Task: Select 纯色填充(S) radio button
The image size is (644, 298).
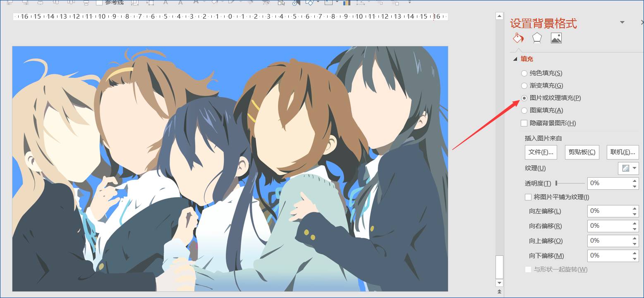Action: point(524,73)
